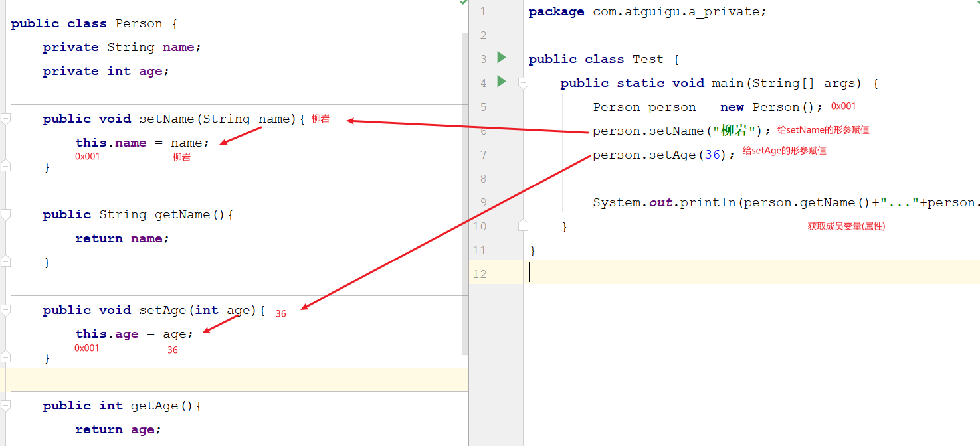Select line number 12 in the Test editor gutter

480,274
